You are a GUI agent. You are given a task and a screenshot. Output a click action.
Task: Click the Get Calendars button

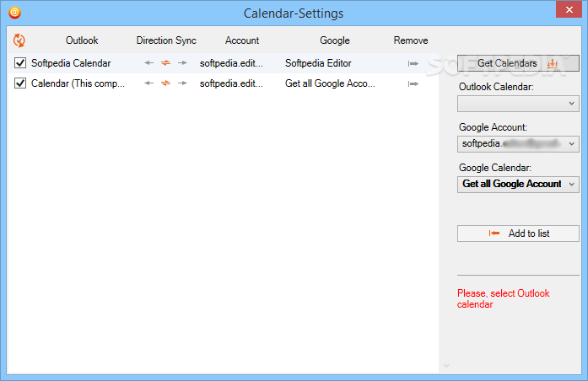point(518,63)
